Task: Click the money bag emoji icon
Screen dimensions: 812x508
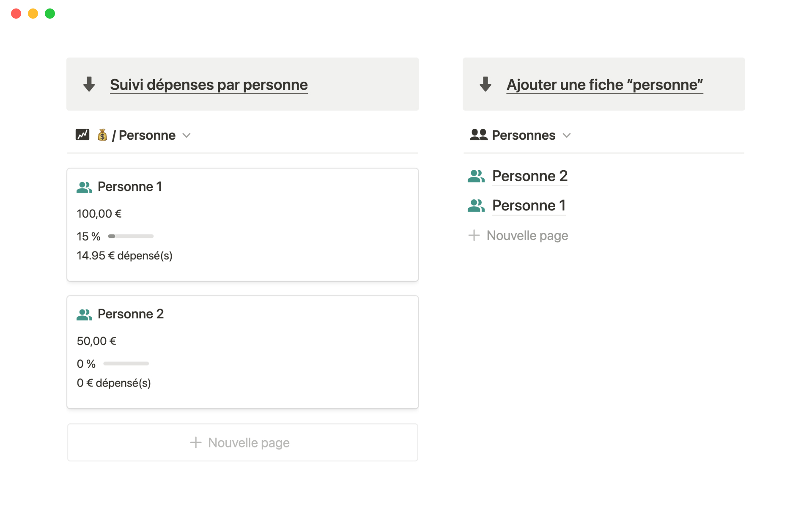Action: pos(102,135)
